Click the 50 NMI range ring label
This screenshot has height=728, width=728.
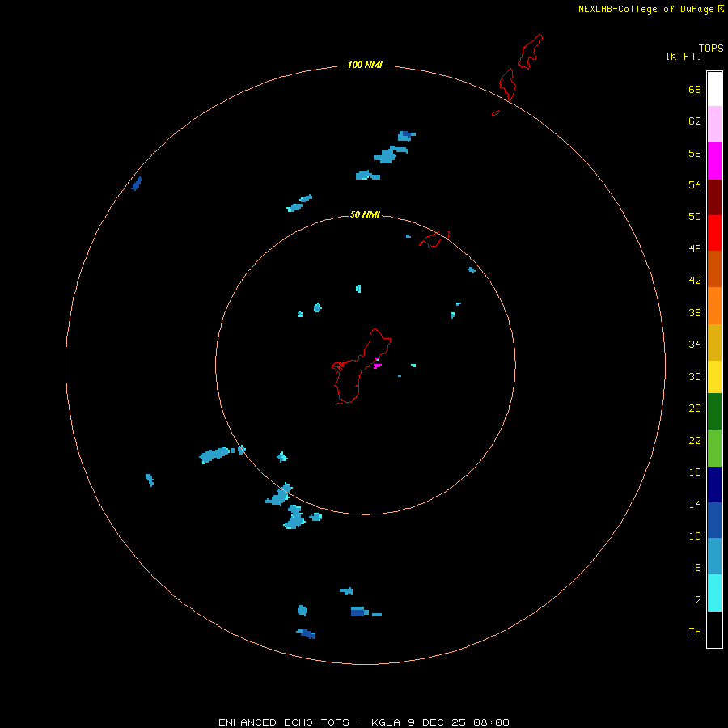tap(365, 214)
